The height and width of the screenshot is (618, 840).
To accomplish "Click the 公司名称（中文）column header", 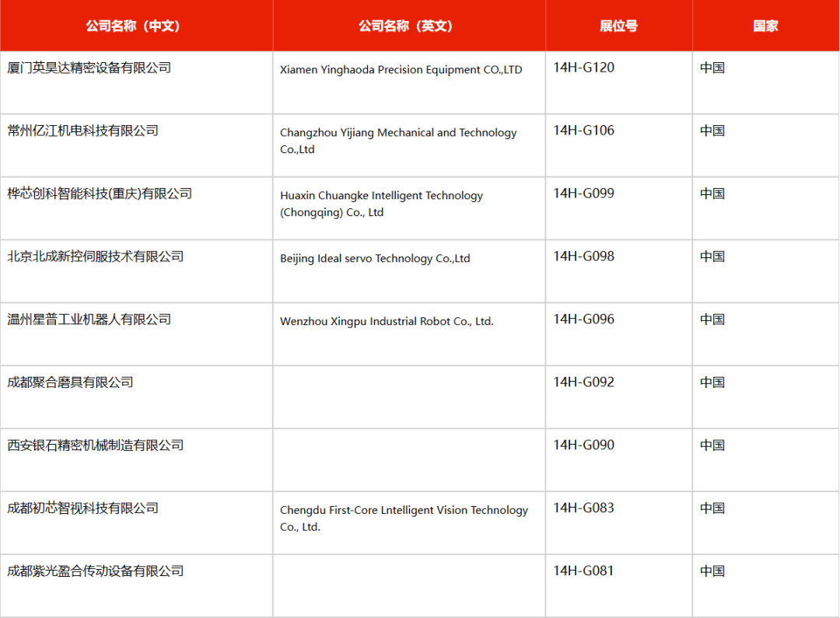I will [x=137, y=26].
